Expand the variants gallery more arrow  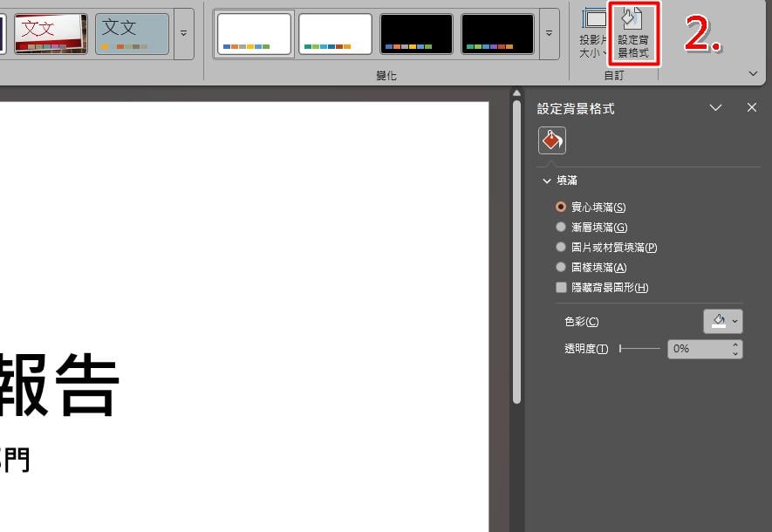[x=550, y=34]
